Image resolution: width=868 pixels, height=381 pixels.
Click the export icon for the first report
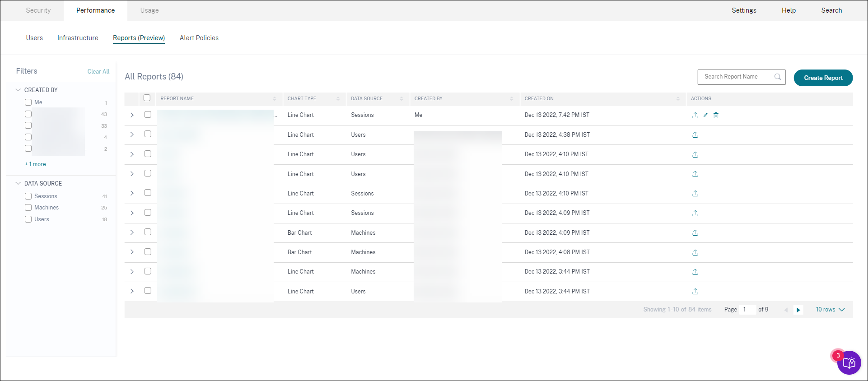pos(695,115)
